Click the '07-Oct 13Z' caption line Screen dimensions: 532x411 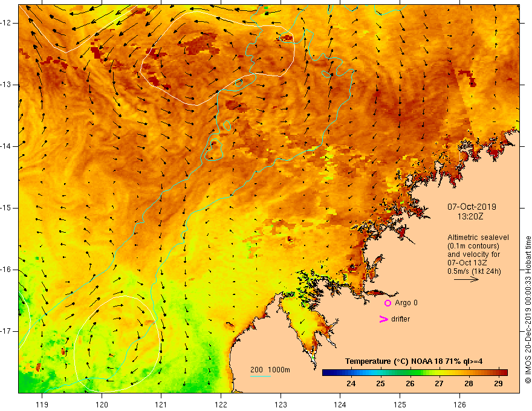[468, 263]
